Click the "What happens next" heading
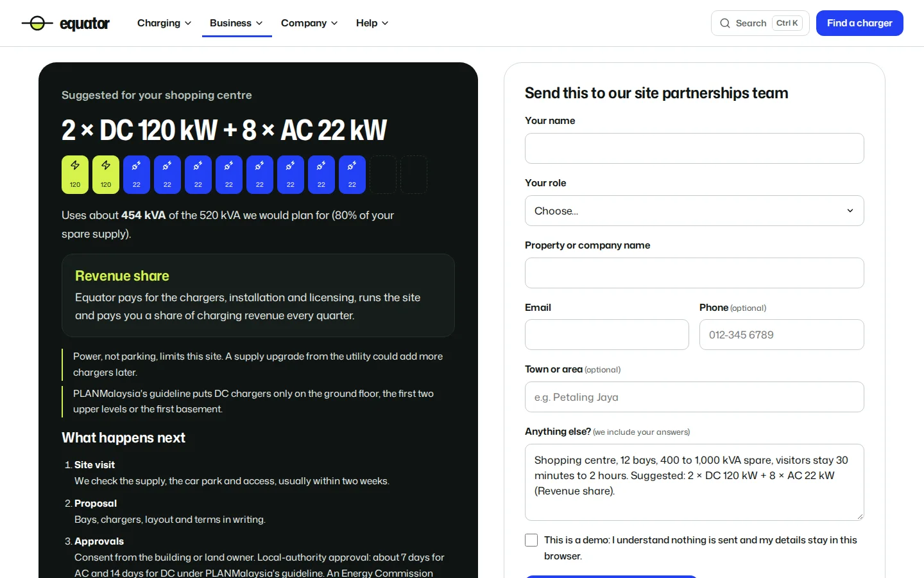Viewport: 924px width, 578px height. pyautogui.click(x=123, y=438)
